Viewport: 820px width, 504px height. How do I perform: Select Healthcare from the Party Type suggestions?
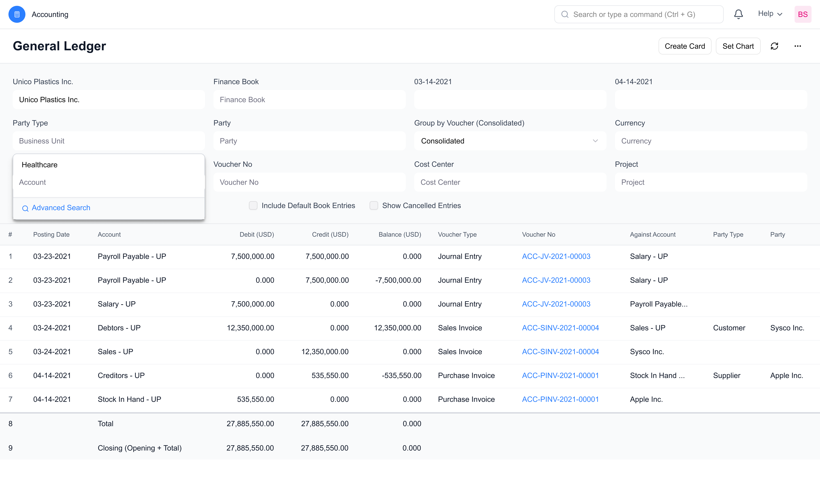(x=40, y=165)
